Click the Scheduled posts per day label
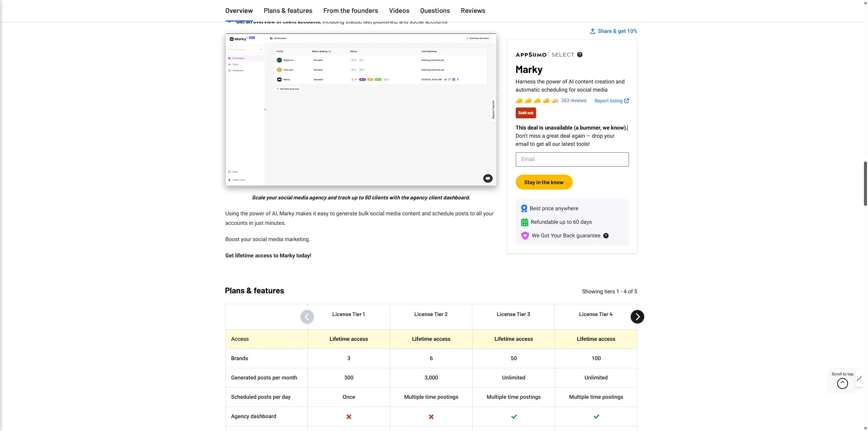The image size is (868, 431). 260,397
